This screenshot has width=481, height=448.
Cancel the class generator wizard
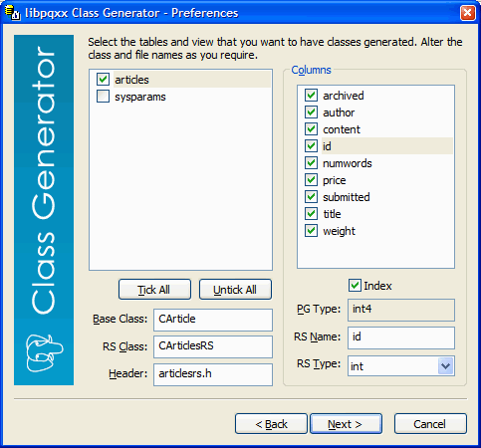click(430, 424)
